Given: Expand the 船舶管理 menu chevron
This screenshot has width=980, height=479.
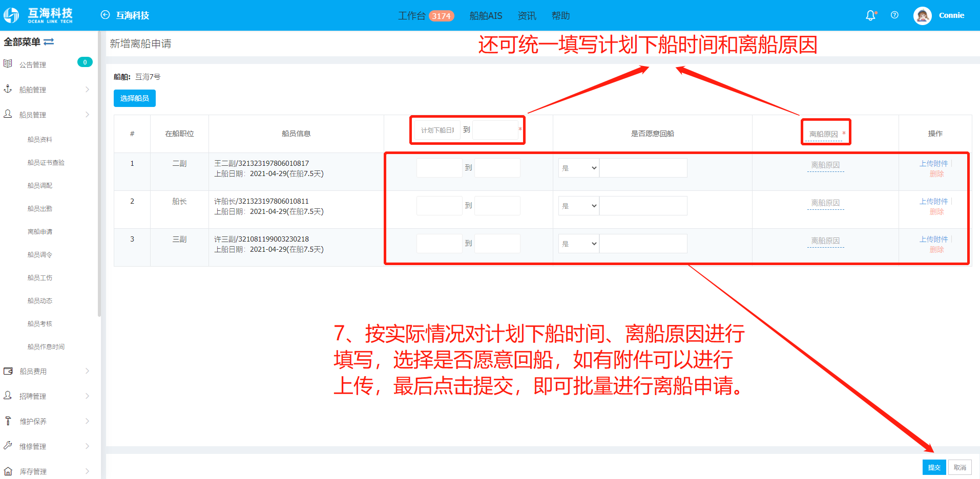Looking at the screenshot, I should pos(87,90).
